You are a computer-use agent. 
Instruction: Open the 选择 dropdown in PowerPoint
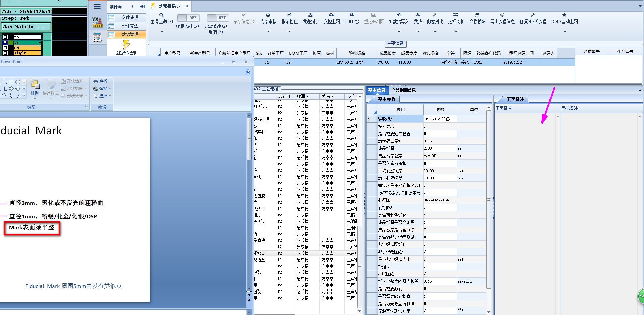[110, 96]
